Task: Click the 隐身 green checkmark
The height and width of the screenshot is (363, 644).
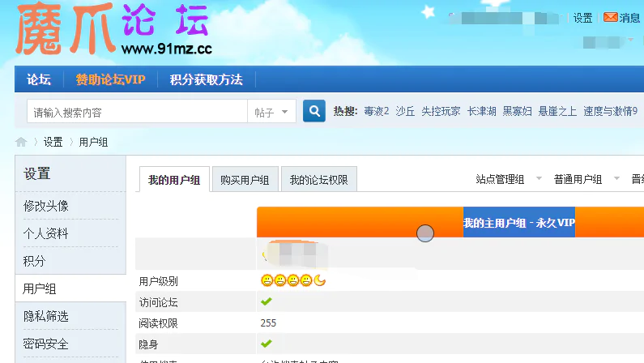Action: pyautogui.click(x=267, y=344)
